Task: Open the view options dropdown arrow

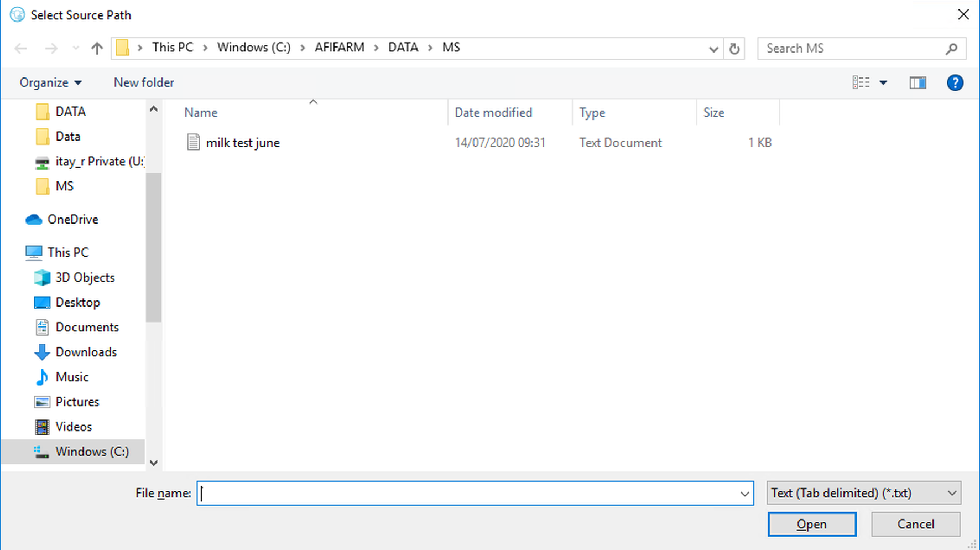Action: (x=883, y=83)
